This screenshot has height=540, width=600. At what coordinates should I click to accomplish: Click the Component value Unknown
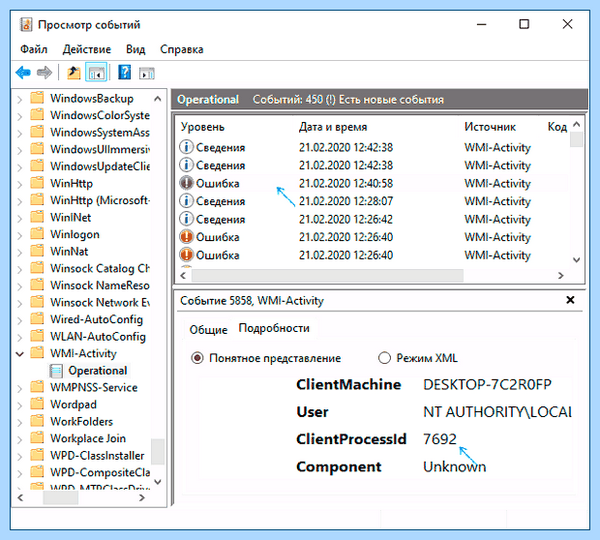tap(454, 467)
